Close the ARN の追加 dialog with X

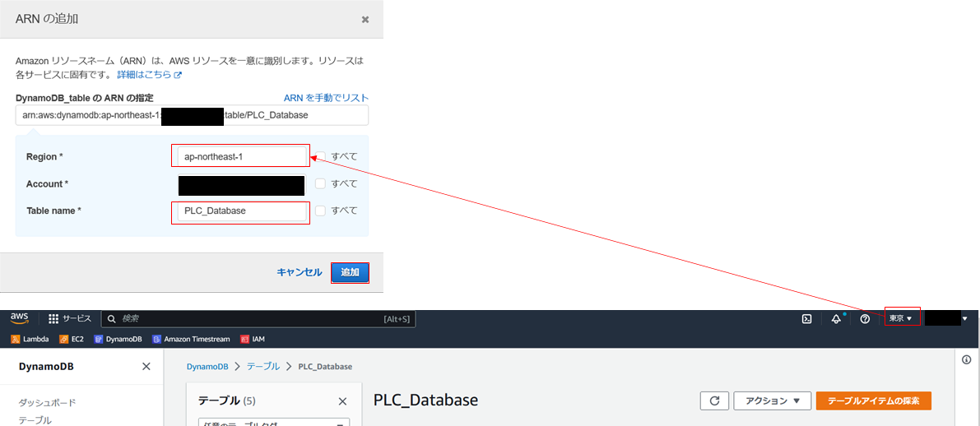point(365,20)
